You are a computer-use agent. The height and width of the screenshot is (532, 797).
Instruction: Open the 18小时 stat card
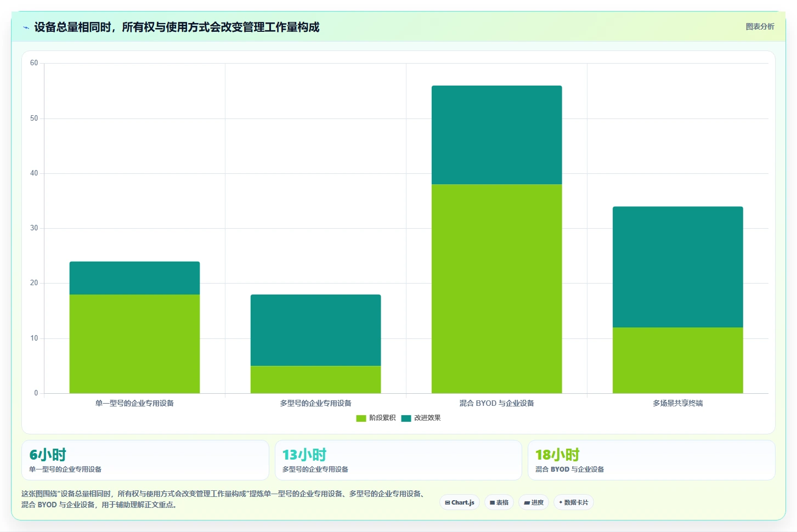pyautogui.click(x=651, y=460)
